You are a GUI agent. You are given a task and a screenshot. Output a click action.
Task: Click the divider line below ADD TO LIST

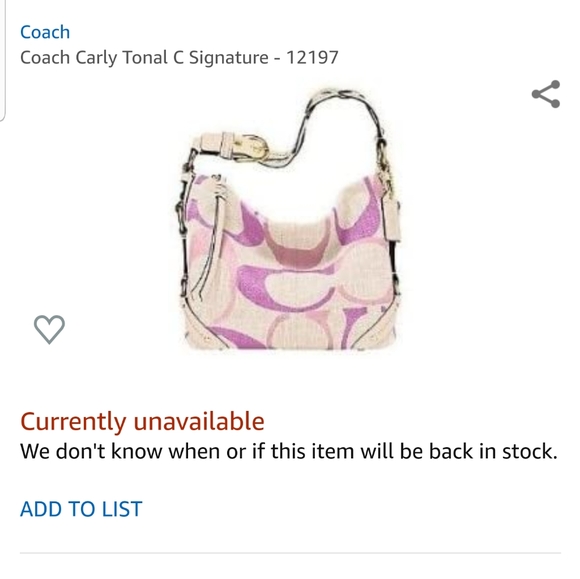(x=290, y=553)
